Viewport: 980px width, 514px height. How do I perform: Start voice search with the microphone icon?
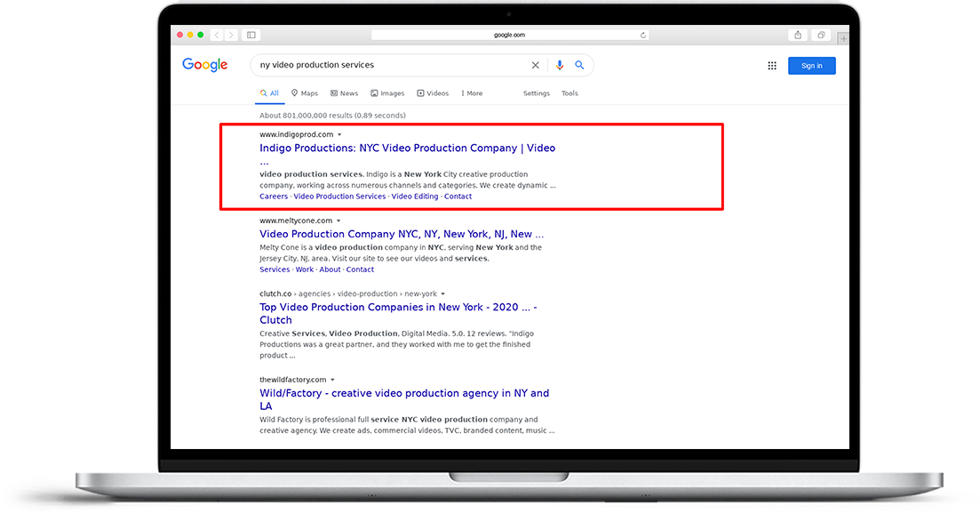pyautogui.click(x=560, y=65)
